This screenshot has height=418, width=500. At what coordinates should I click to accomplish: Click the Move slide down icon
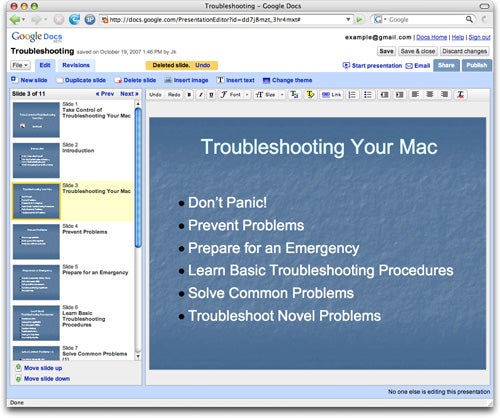pyautogui.click(x=19, y=379)
